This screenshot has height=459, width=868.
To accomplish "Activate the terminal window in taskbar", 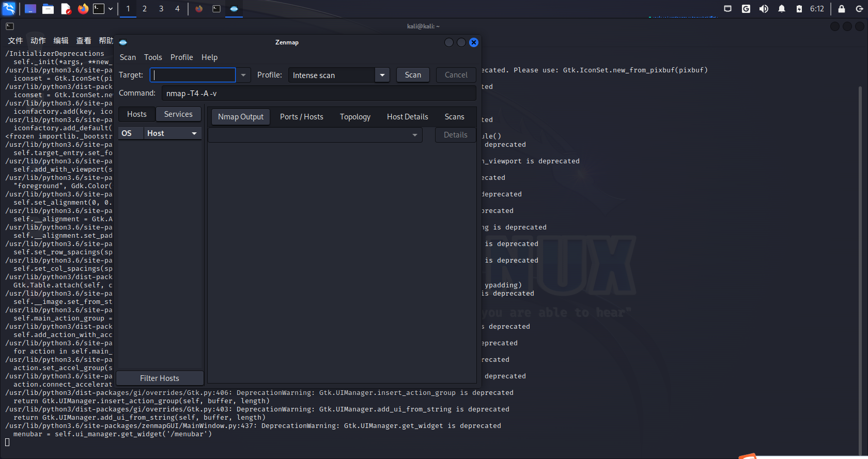I will 216,9.
